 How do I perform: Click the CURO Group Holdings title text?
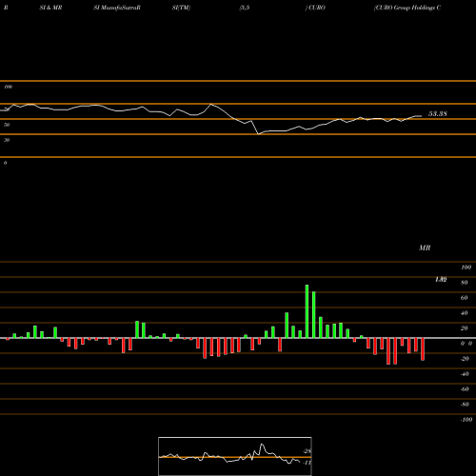(x=407, y=8)
